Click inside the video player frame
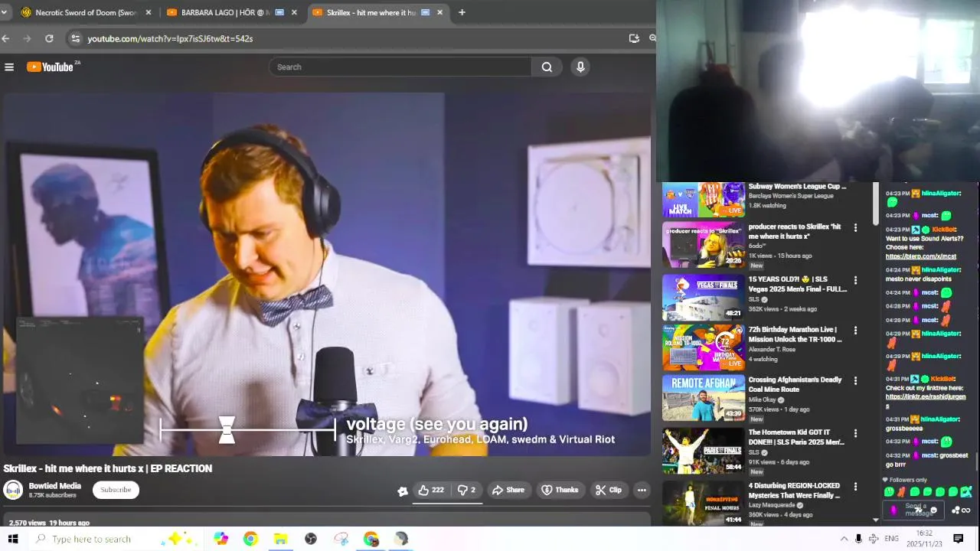The width and height of the screenshot is (980, 551). click(x=325, y=274)
